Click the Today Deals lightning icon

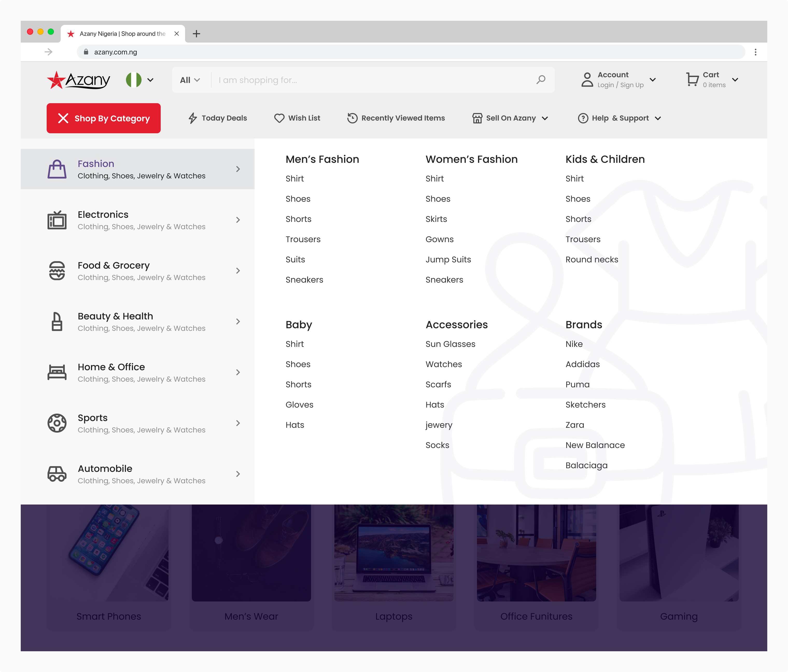[x=193, y=118]
